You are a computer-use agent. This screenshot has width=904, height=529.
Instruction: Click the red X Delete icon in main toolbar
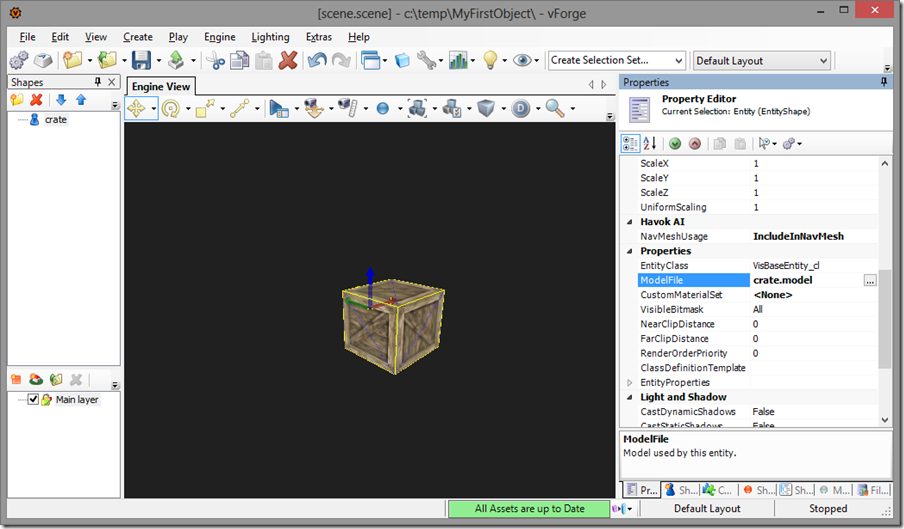(x=288, y=60)
